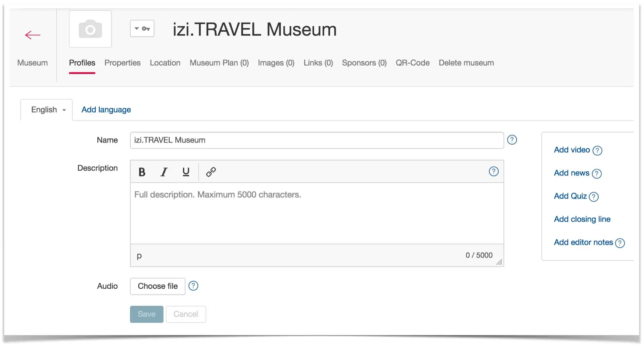Switch to the Properties tab
The width and height of the screenshot is (644, 346).
tap(122, 63)
